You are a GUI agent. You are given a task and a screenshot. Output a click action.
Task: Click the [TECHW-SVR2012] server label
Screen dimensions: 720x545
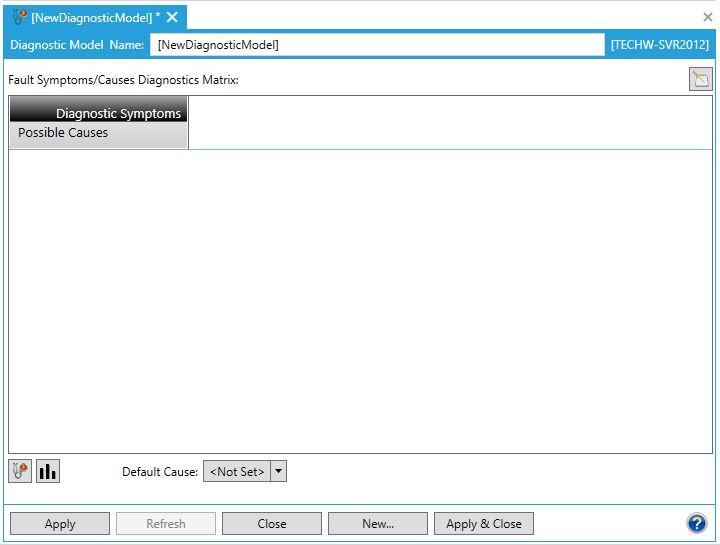coord(659,45)
